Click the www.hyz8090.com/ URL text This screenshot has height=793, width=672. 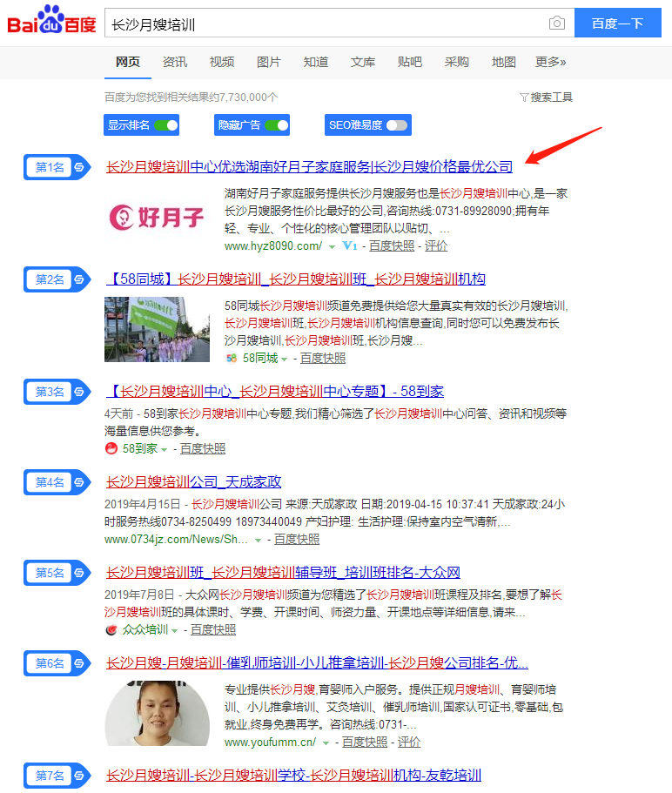point(273,246)
